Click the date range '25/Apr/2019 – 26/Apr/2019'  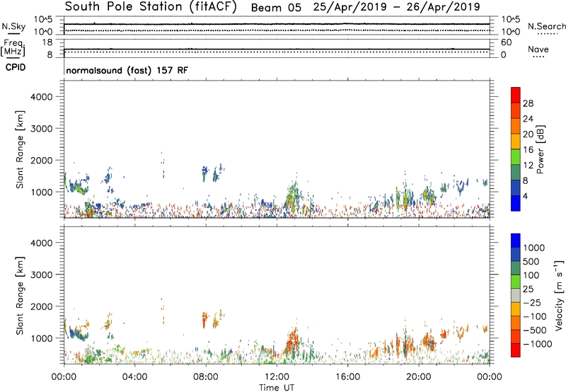396,7
